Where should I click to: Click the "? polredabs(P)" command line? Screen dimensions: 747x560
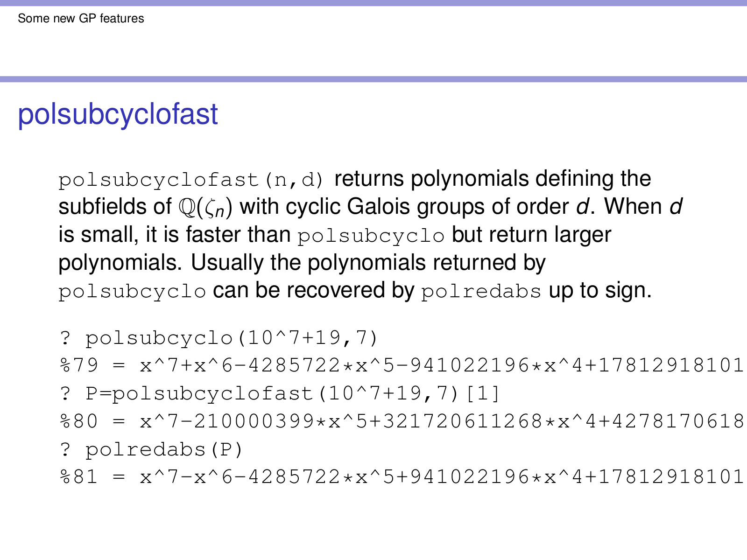151,449
